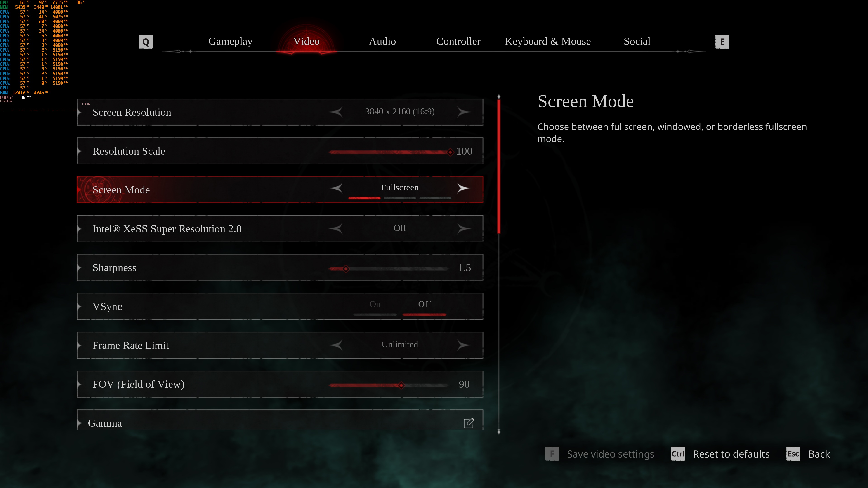Click Reset to defaults
The image size is (868, 488).
731,454
